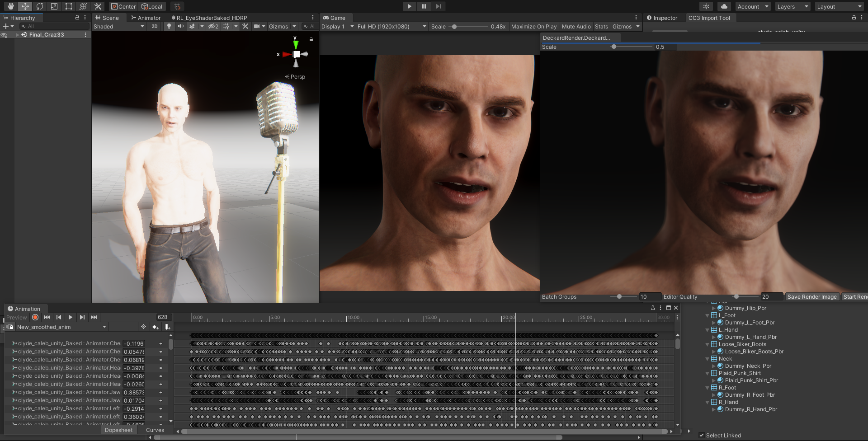Switch to RL_EyeShaderBaked_HDRP tab
This screenshot has width=868, height=441.
coord(209,18)
